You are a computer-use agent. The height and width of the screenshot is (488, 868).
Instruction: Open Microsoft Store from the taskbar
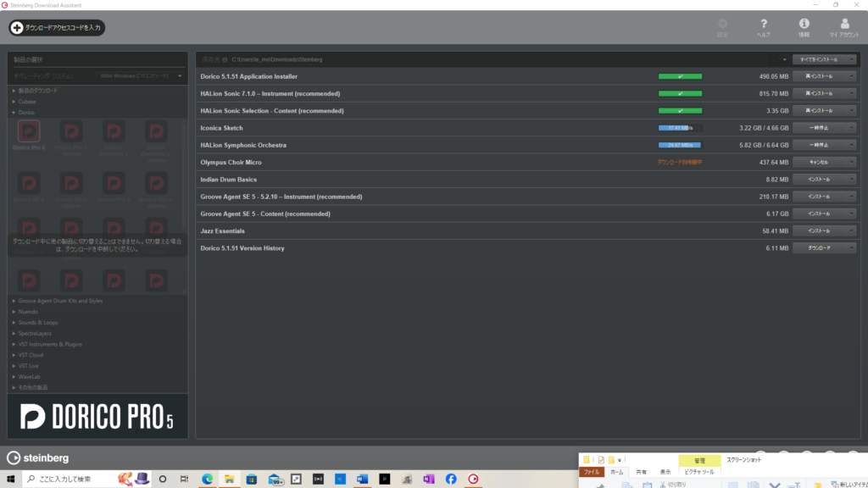pyautogui.click(x=251, y=479)
